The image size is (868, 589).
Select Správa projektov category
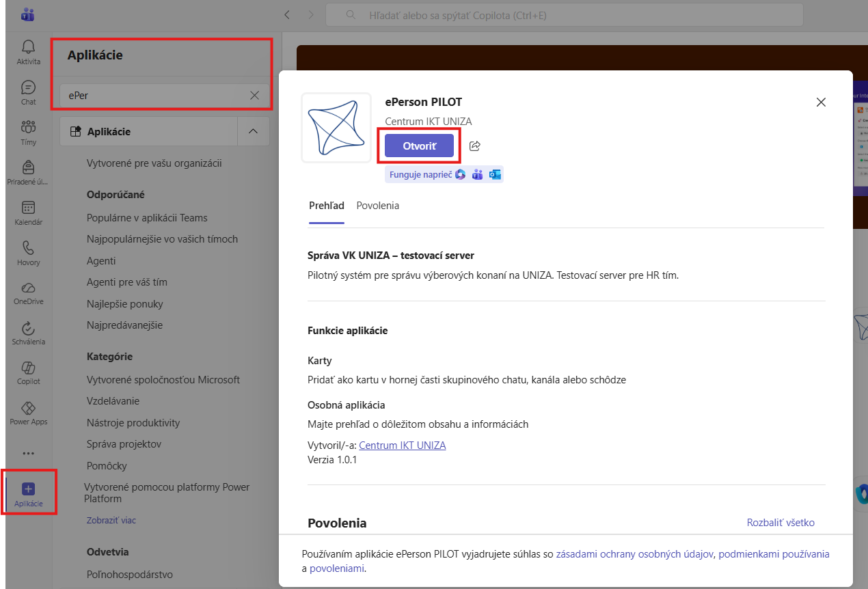click(124, 444)
